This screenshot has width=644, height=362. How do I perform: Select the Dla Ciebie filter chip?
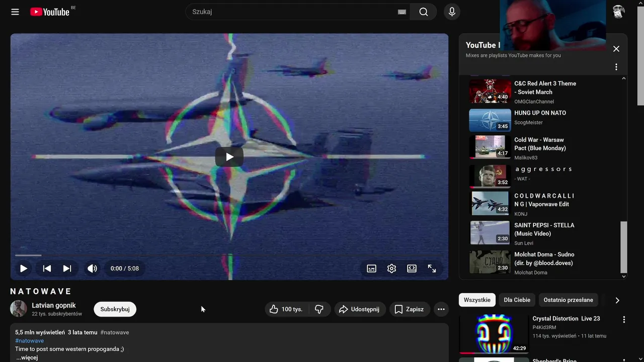517,300
